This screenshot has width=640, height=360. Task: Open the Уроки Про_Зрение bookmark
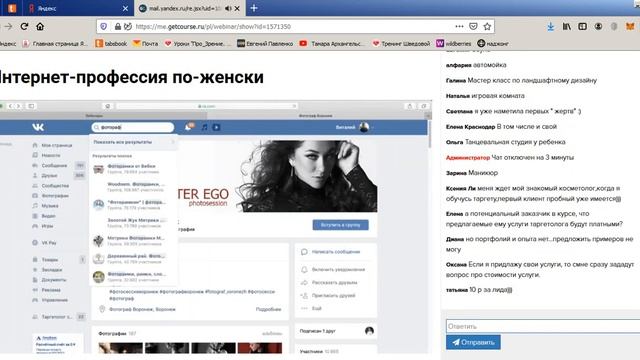tap(198, 43)
